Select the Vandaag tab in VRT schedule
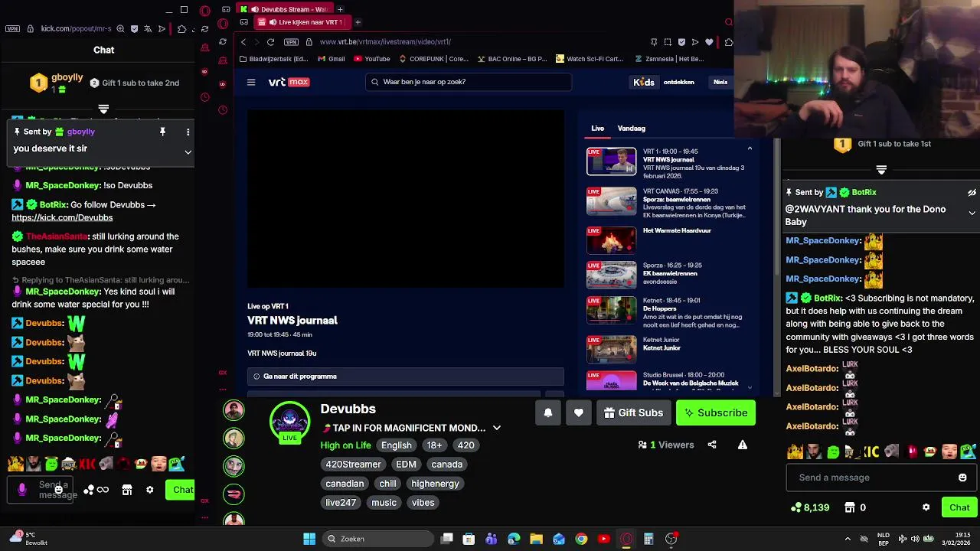980x551 pixels. tap(632, 129)
